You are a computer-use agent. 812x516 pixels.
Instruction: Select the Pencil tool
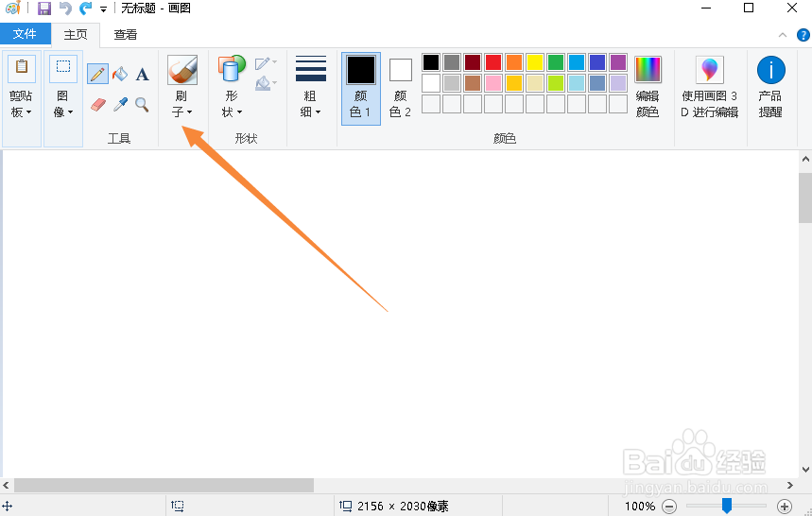98,75
